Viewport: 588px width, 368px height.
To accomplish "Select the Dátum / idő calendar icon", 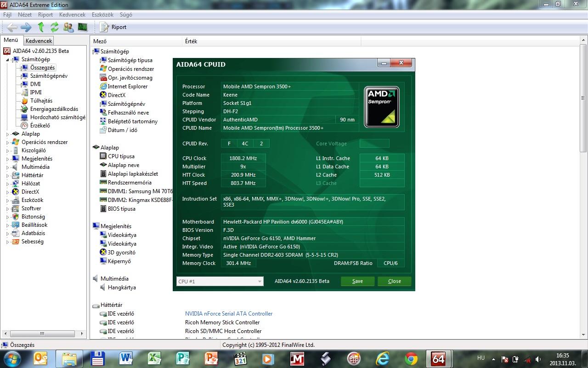I will point(103,130).
